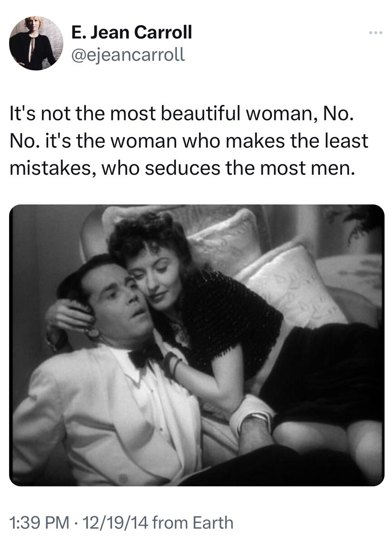Open E. Jean Carroll's profile avatar
Image resolution: width=392 pixels, height=540 pixels.
tap(36, 43)
